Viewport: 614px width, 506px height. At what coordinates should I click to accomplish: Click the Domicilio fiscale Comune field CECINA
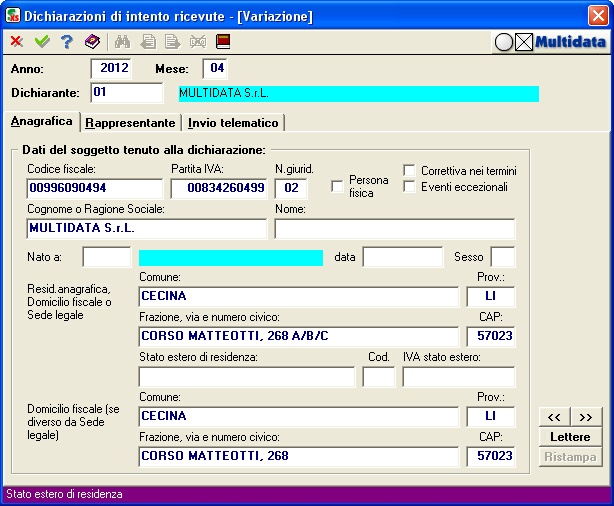point(298,417)
